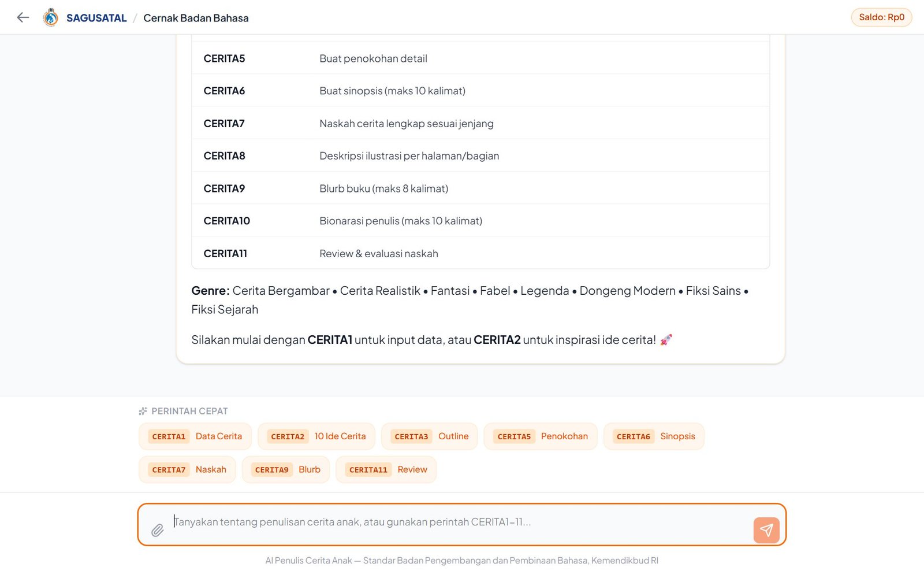The width and height of the screenshot is (924, 578).
Task: Open the SAGUSATAL breadcrumb link
Action: [x=96, y=18]
